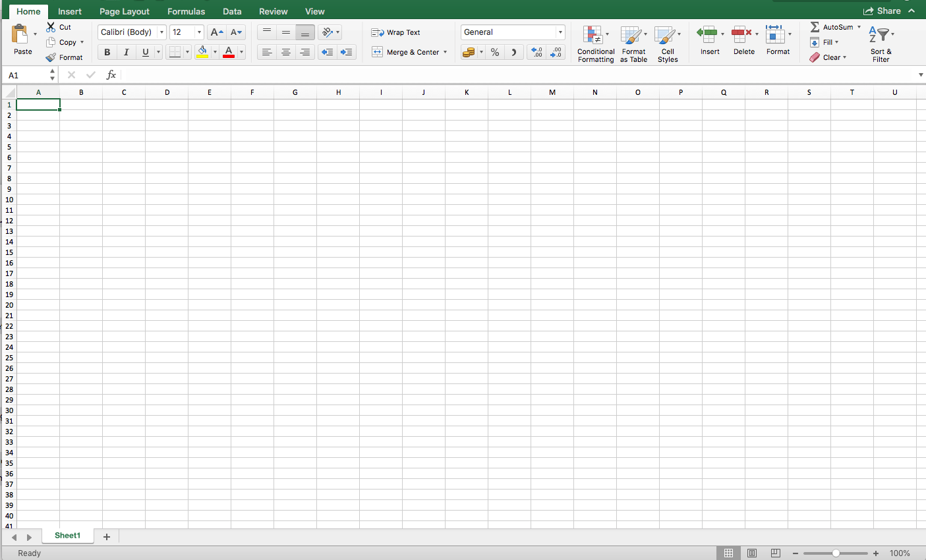Screen dimensions: 926x560
Task: Increase decimal places
Action: [x=536, y=52]
